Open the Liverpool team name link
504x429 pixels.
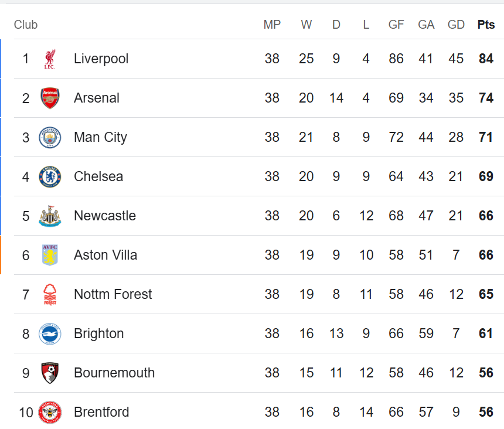coord(101,59)
